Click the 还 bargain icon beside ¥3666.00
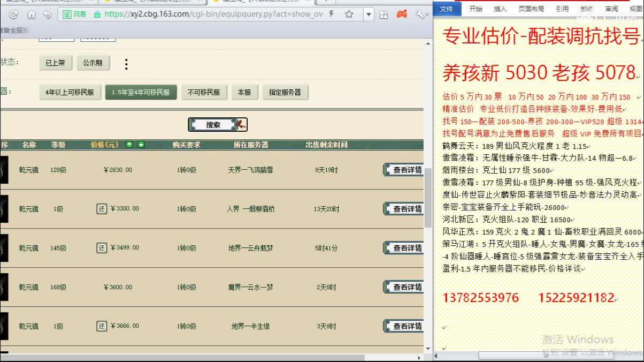This screenshot has height=362, width=644. [102, 326]
